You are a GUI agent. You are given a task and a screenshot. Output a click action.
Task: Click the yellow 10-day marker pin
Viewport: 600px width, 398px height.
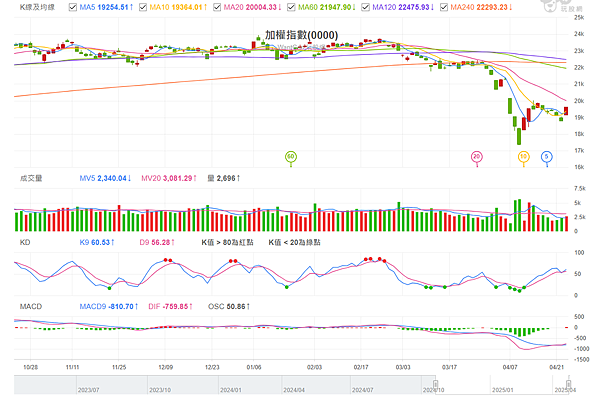tap(523, 157)
